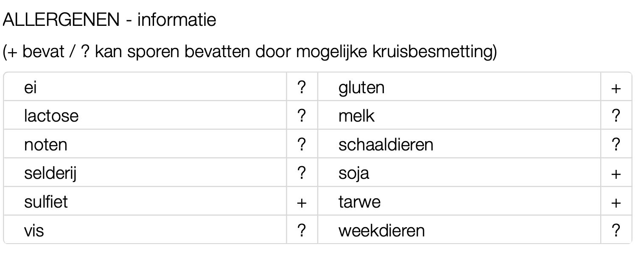Click the ALLERGENEN - informatie heading

[x=109, y=20]
